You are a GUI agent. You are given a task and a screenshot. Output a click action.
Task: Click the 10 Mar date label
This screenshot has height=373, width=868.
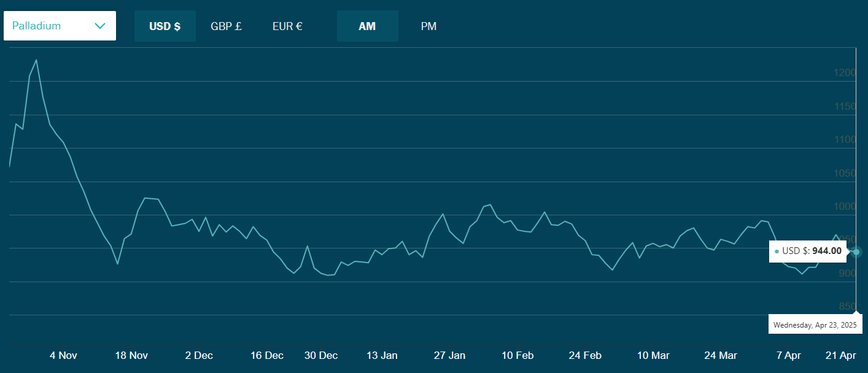653,355
